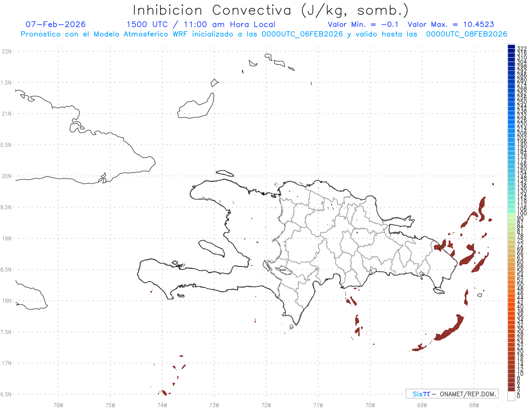Screen dimensions: 532x411
Task: Pick the darkest navy swatch beside 322
Action: 511,47
